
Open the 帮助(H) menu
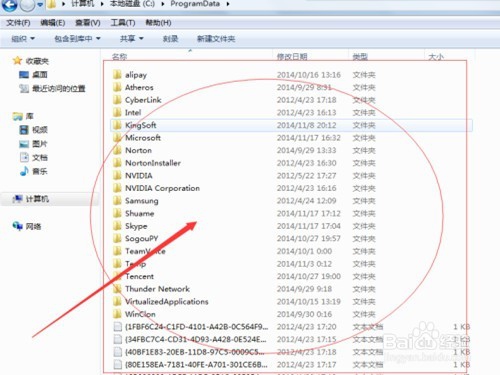pyautogui.click(x=158, y=23)
